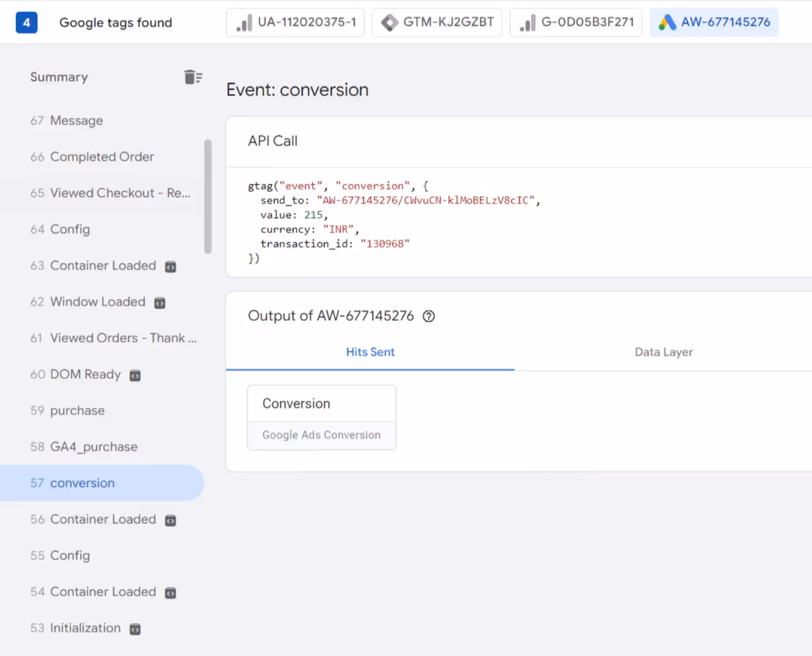Screen dimensions: 812x656
Task: Select event 56 Container Loaded
Action: tap(102, 520)
